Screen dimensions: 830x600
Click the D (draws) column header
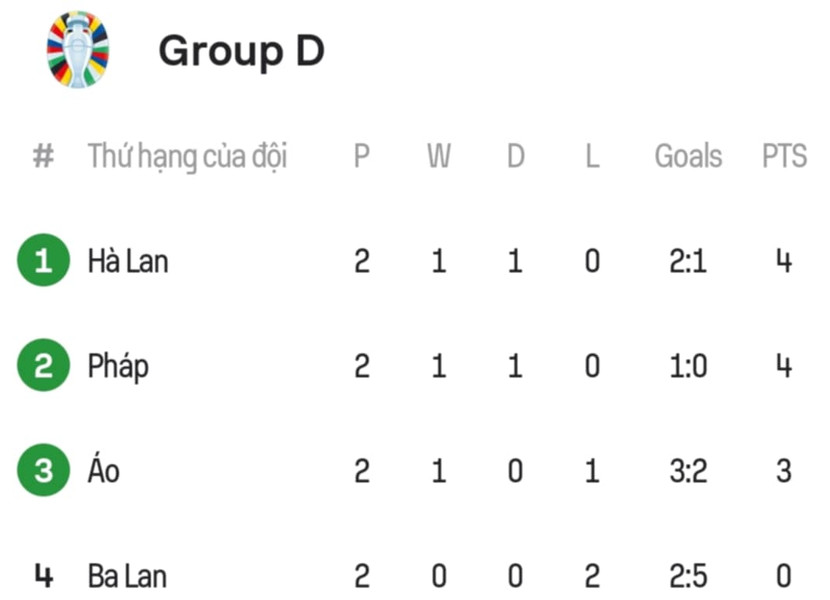(515, 157)
